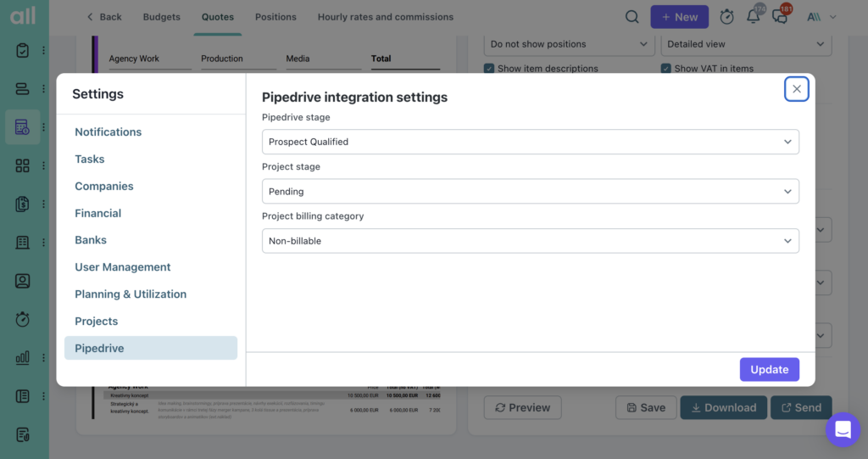Open the companies building icon in sidebar
Screen dimensions: 868x459
pyautogui.click(x=22, y=243)
